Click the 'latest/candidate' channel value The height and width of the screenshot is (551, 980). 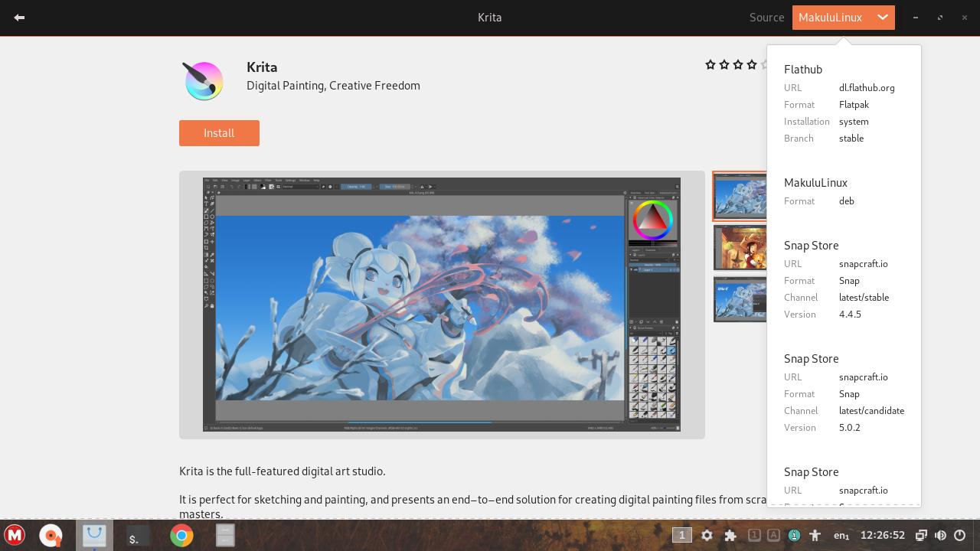[871, 410]
